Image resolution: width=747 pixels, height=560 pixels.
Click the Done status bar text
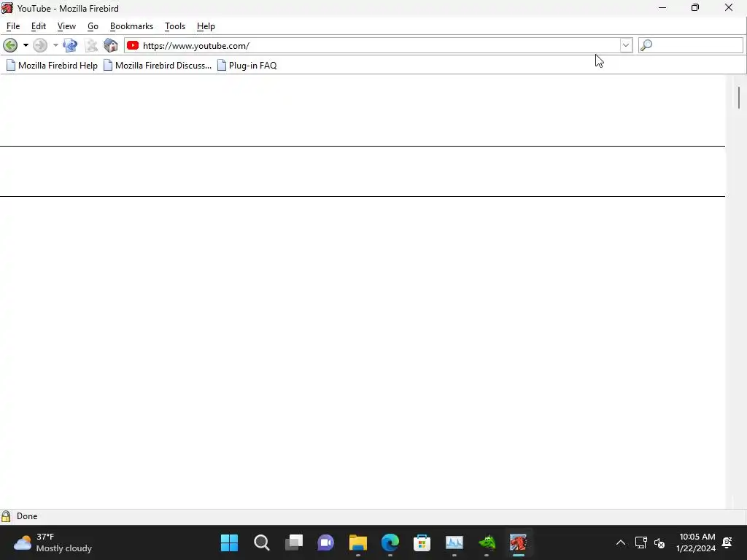[x=27, y=516]
